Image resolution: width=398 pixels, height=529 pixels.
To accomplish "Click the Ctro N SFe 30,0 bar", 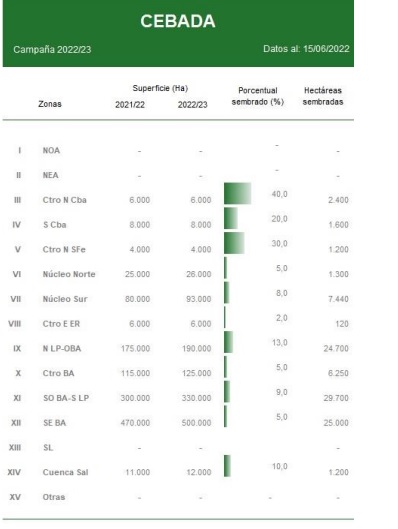I will (x=234, y=243).
